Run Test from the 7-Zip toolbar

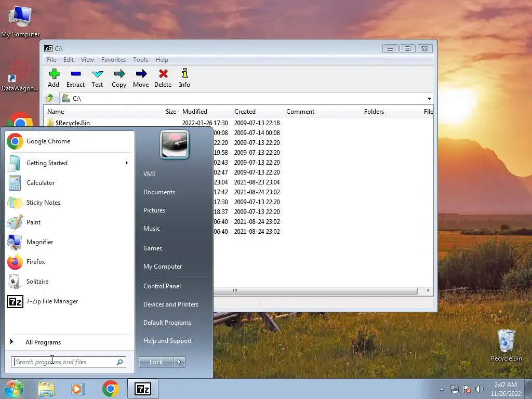97,78
